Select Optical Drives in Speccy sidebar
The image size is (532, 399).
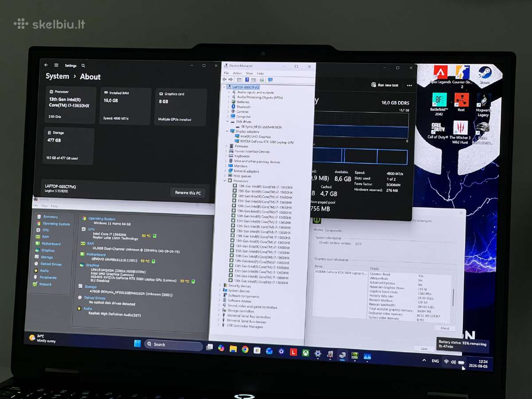[48, 264]
